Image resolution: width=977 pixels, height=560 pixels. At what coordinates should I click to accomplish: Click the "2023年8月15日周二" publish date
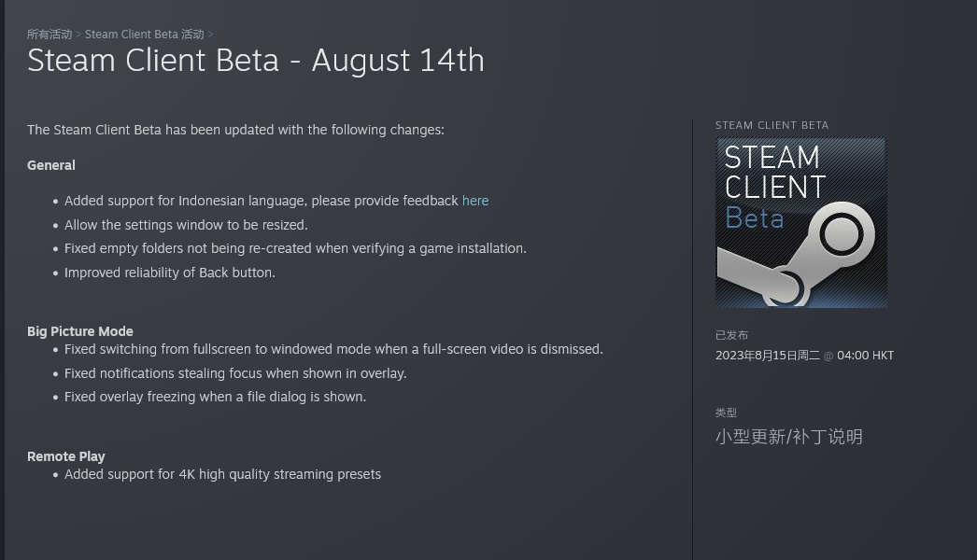[x=767, y=356]
